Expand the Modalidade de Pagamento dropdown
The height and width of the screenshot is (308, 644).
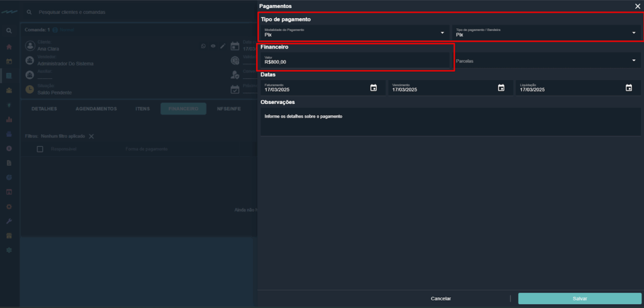(x=442, y=33)
